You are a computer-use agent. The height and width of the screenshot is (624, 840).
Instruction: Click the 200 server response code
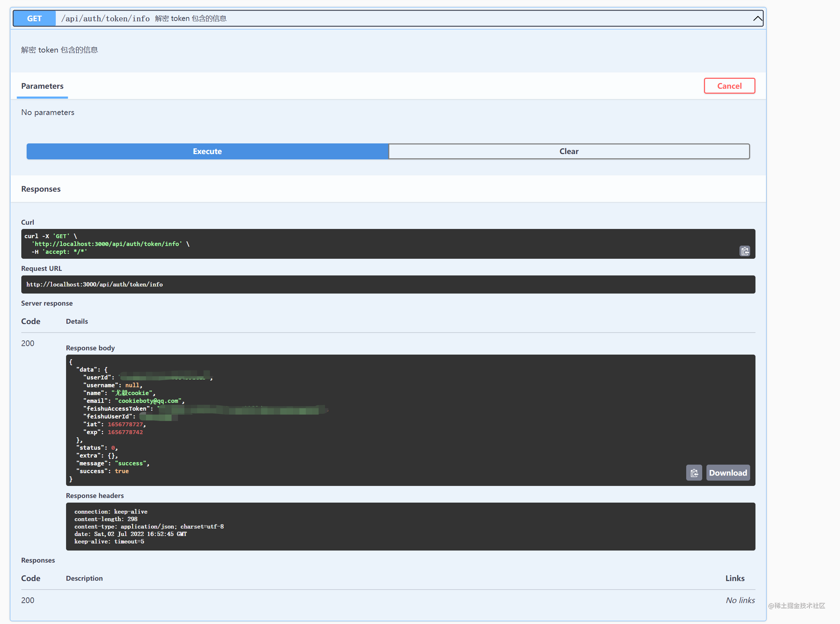click(x=28, y=343)
